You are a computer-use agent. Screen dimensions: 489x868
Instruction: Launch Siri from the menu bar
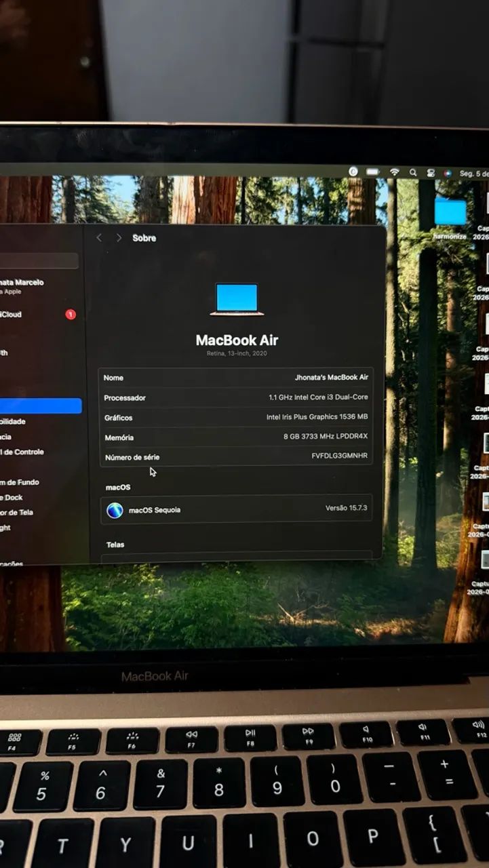448,173
